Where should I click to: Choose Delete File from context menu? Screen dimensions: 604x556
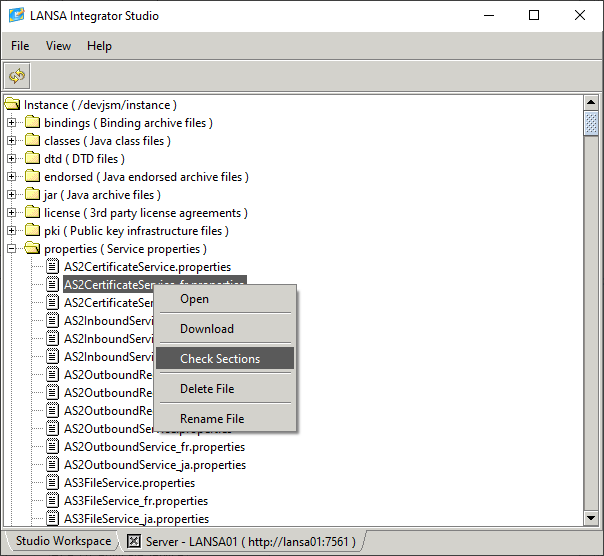(207, 389)
